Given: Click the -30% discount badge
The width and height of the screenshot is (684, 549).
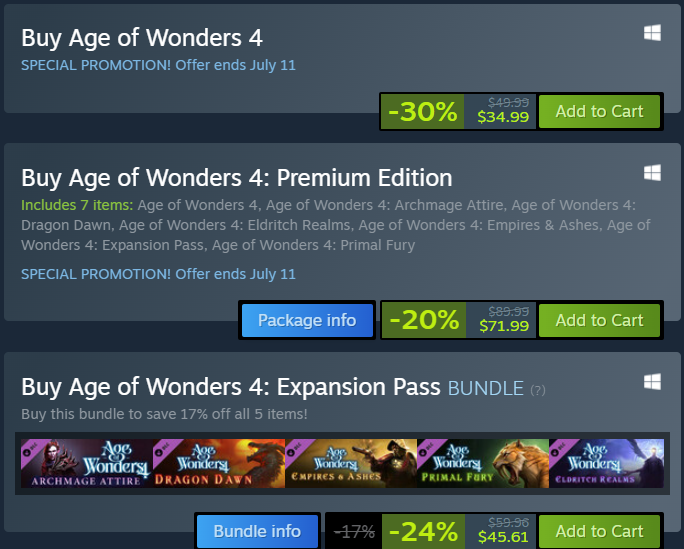Looking at the screenshot, I should tap(422, 111).
